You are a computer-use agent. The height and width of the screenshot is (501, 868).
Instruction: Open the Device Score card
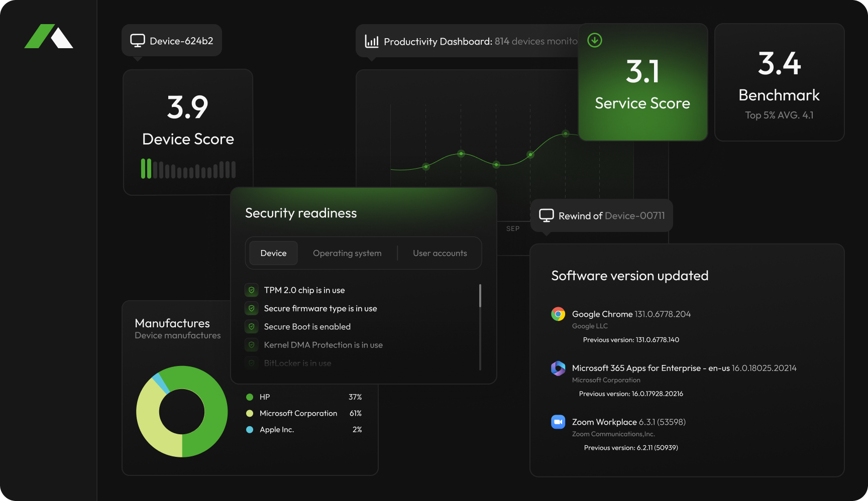(188, 132)
